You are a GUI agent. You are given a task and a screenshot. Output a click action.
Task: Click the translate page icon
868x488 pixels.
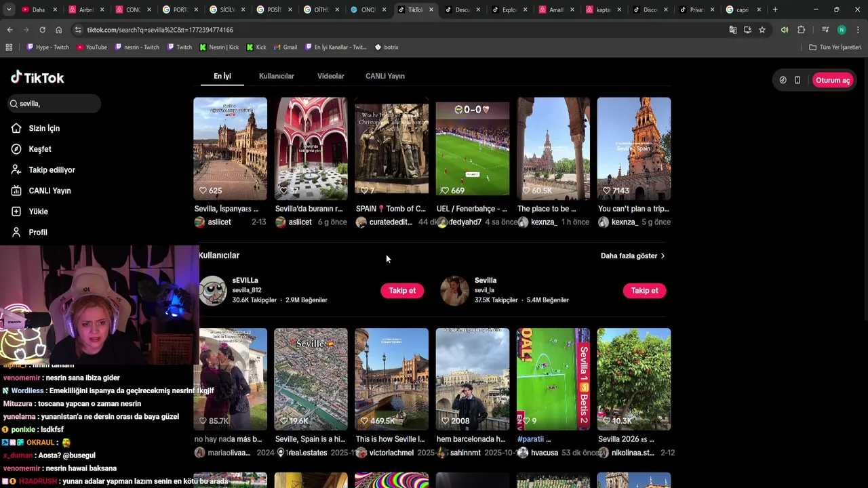tap(733, 30)
